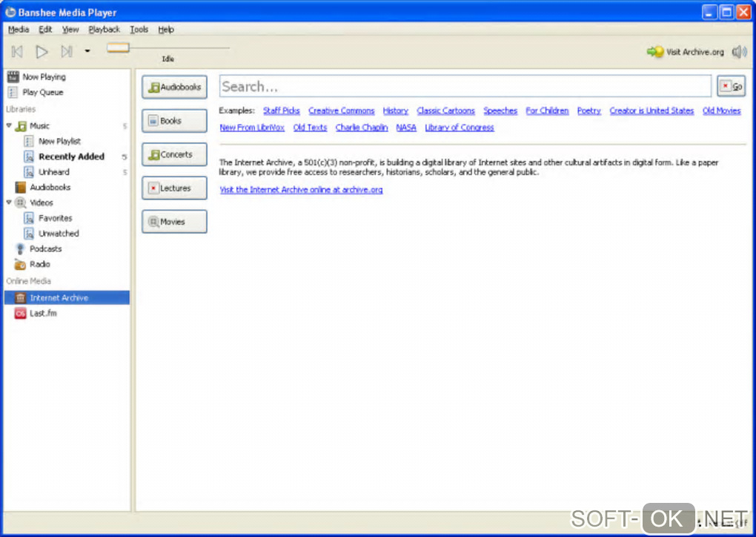756x537 pixels.
Task: Select the Podcasts source icon
Action: point(20,249)
